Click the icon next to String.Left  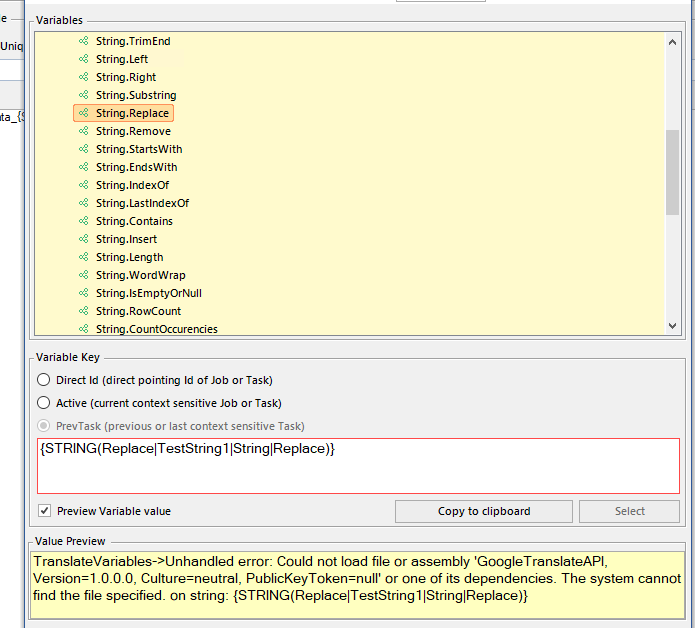pos(84,59)
